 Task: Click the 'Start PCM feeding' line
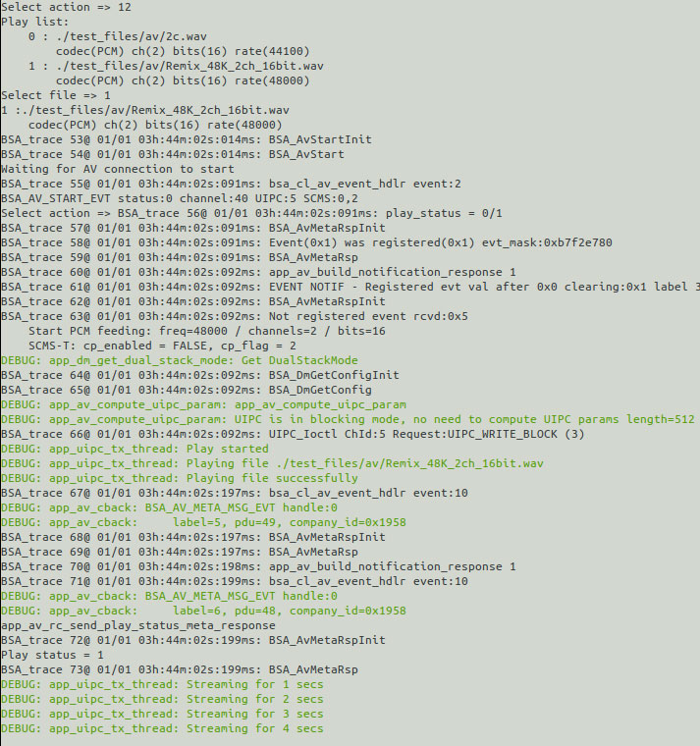coord(207,332)
